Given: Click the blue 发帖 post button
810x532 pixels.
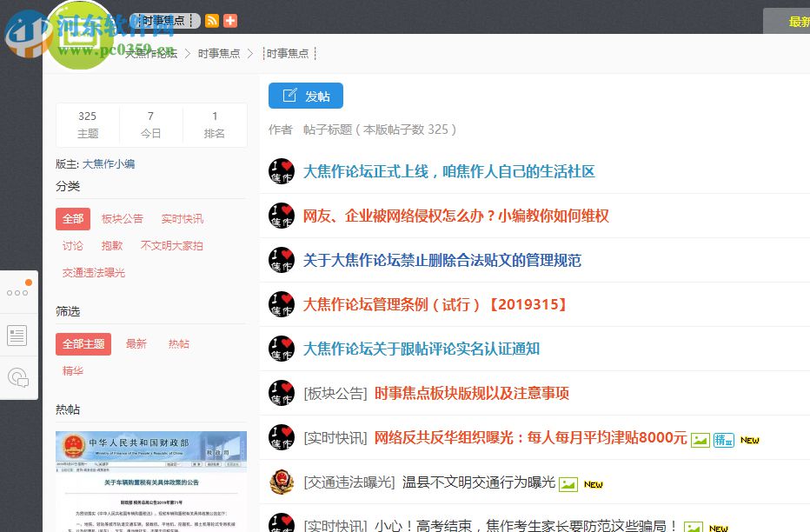Looking at the screenshot, I should [x=305, y=96].
